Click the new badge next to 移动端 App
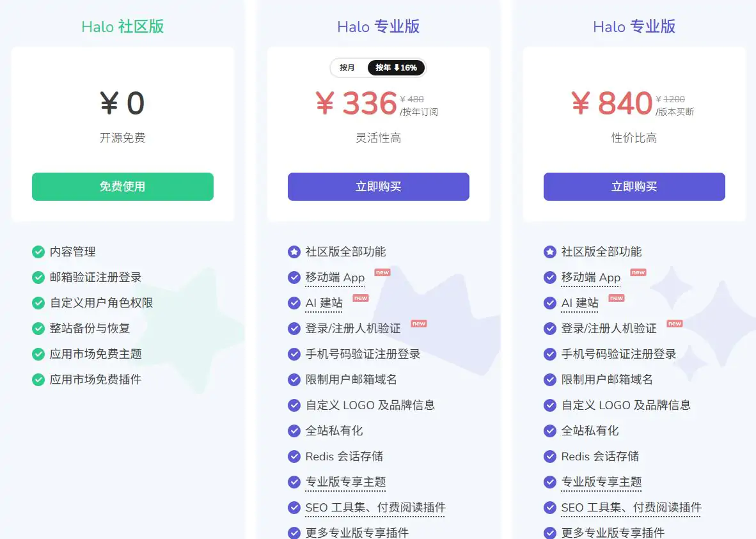Image resolution: width=756 pixels, height=539 pixels. click(382, 272)
